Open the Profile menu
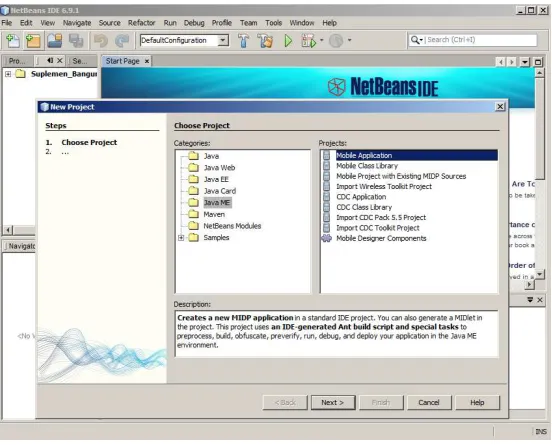 [x=222, y=23]
